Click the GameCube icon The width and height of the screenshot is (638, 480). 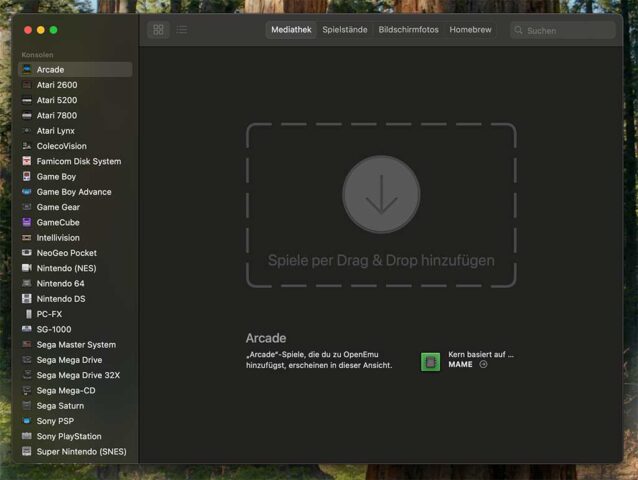pyautogui.click(x=27, y=222)
